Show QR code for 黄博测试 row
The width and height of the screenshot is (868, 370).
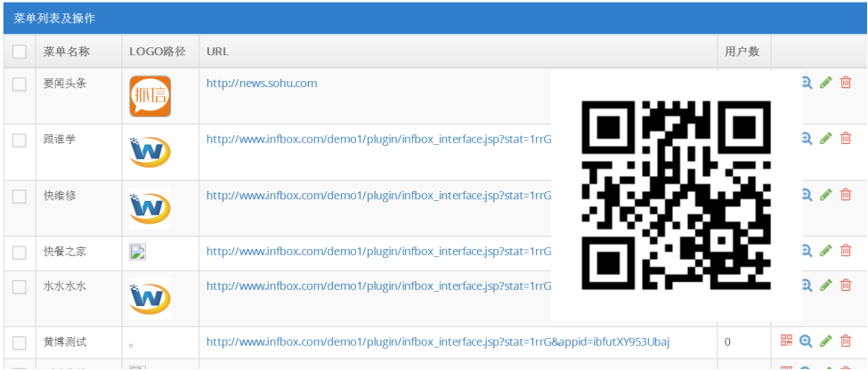(x=787, y=341)
